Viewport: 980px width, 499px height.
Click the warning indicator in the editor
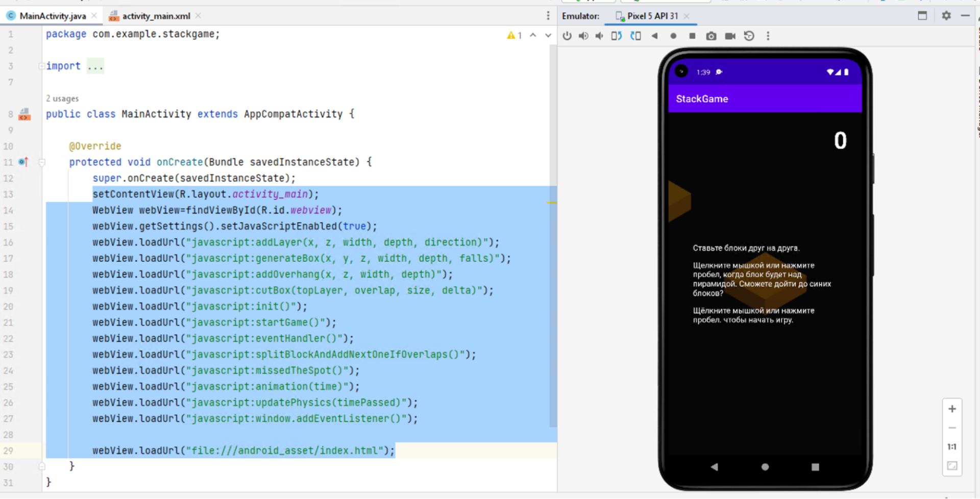(x=513, y=35)
